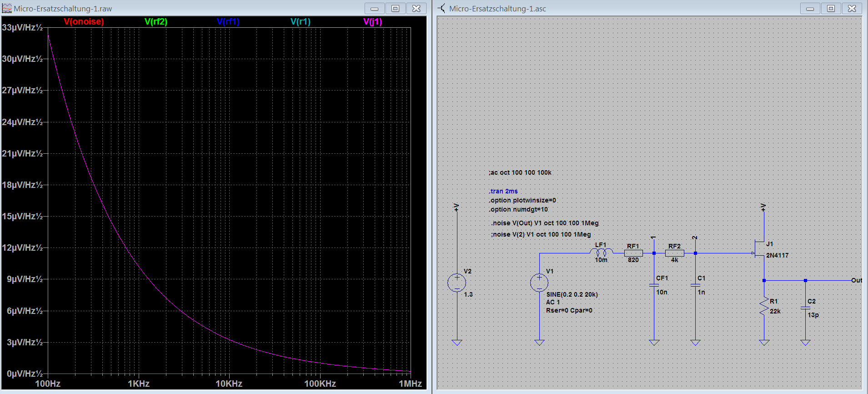
Task: Close the Micro-Ersatzschaltung-1.raw window
Action: coord(416,9)
